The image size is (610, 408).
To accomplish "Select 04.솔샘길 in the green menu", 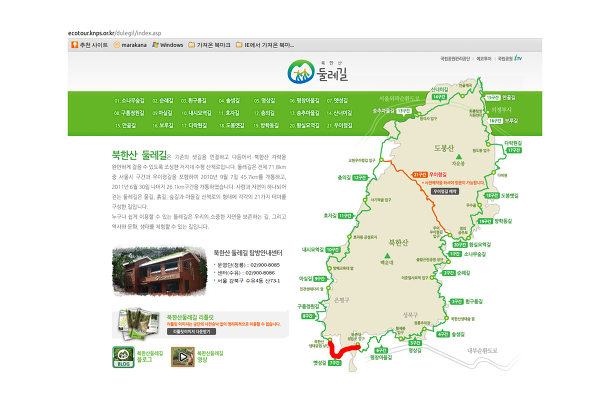I will [x=229, y=101].
